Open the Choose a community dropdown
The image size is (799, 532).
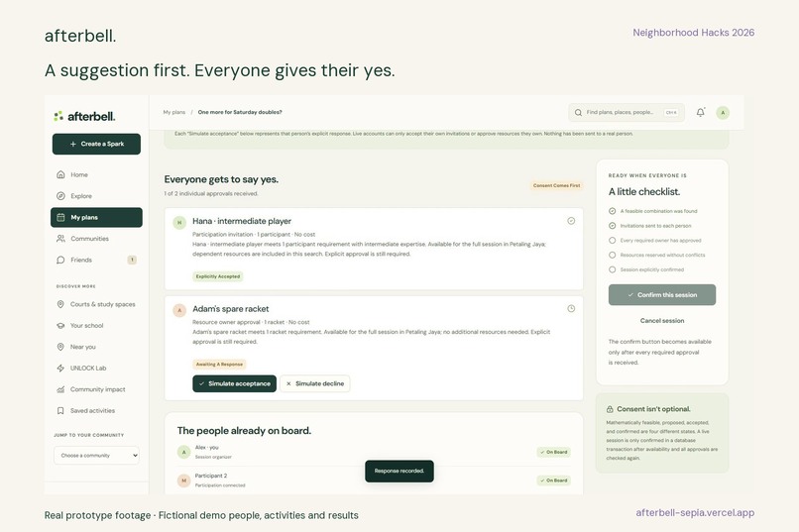[96, 456]
